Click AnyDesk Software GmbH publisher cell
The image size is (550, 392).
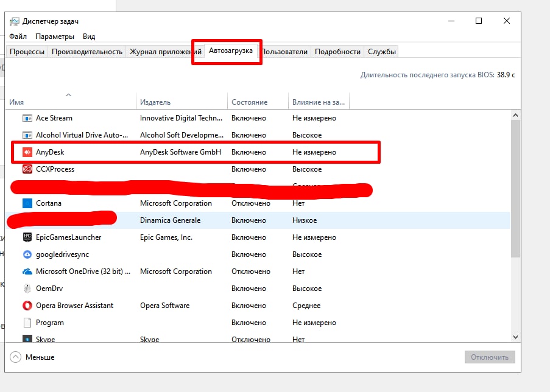tap(181, 152)
